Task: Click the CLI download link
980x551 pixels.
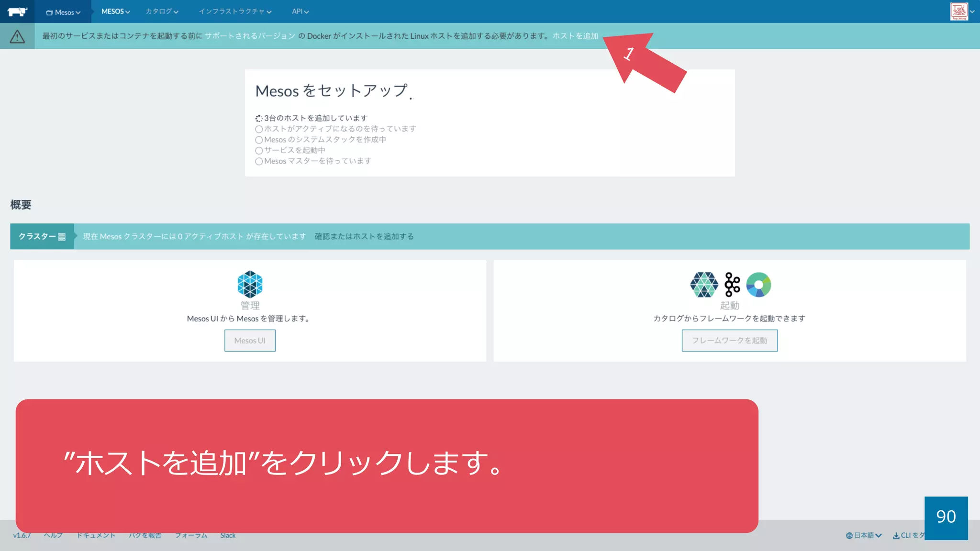Action: [x=909, y=535]
